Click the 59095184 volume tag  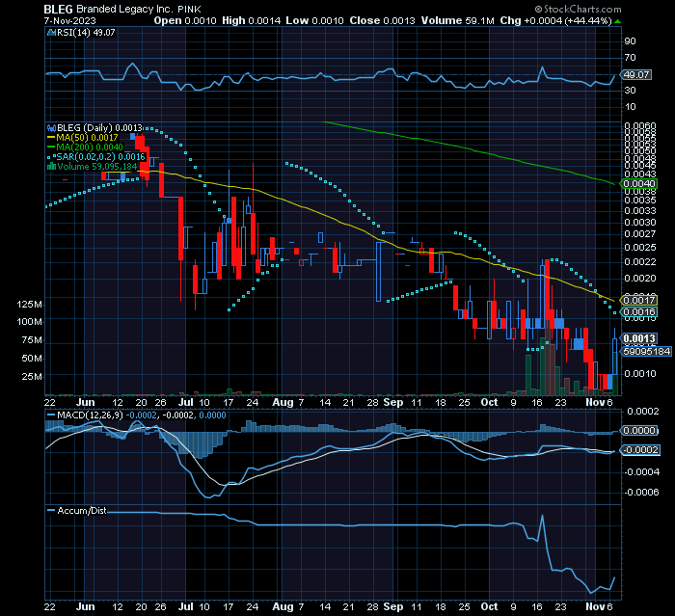(x=646, y=351)
